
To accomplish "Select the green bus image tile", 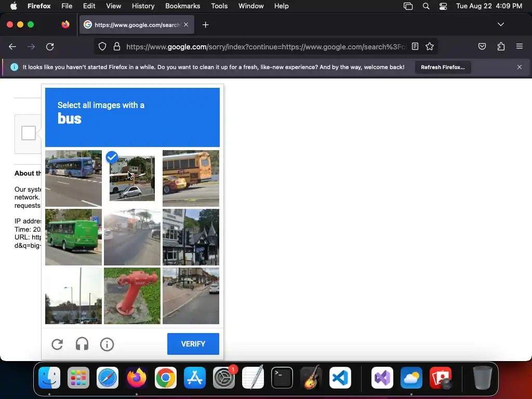I will pos(73,237).
